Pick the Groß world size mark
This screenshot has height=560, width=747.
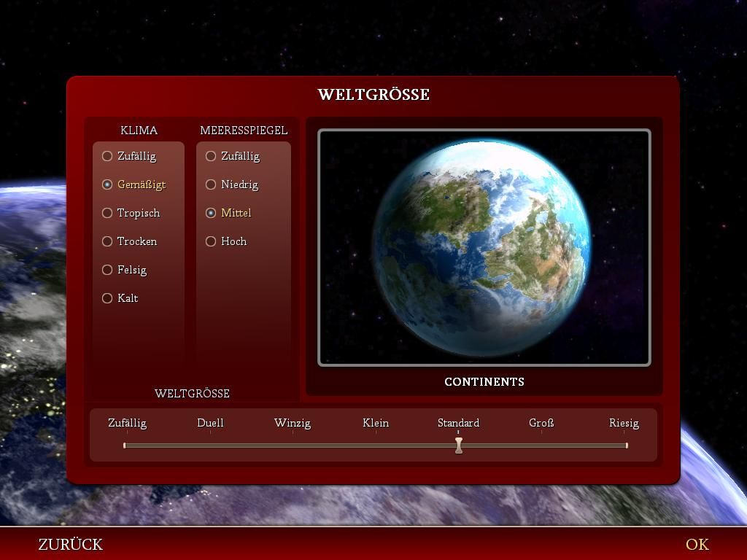click(x=541, y=423)
